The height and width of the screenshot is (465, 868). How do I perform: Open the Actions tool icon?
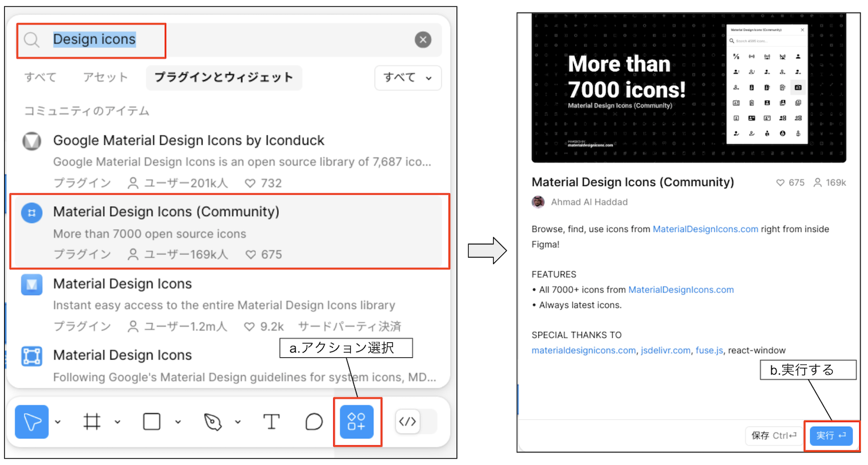coord(357,422)
